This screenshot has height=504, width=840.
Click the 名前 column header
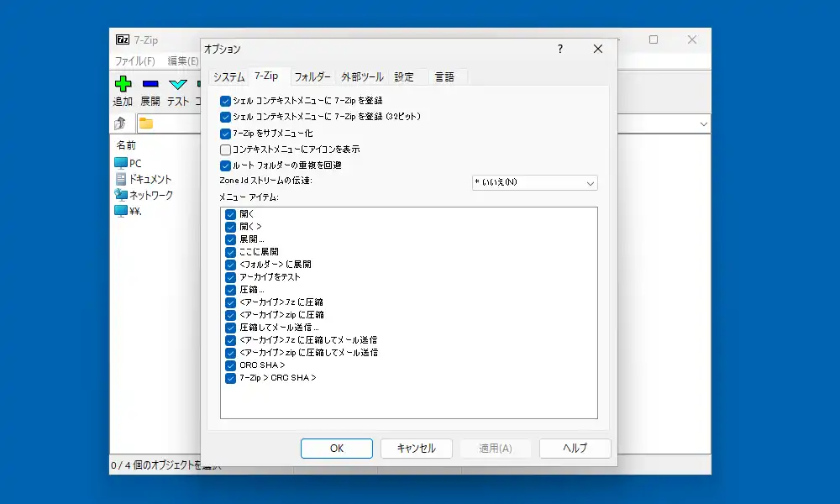point(127,145)
